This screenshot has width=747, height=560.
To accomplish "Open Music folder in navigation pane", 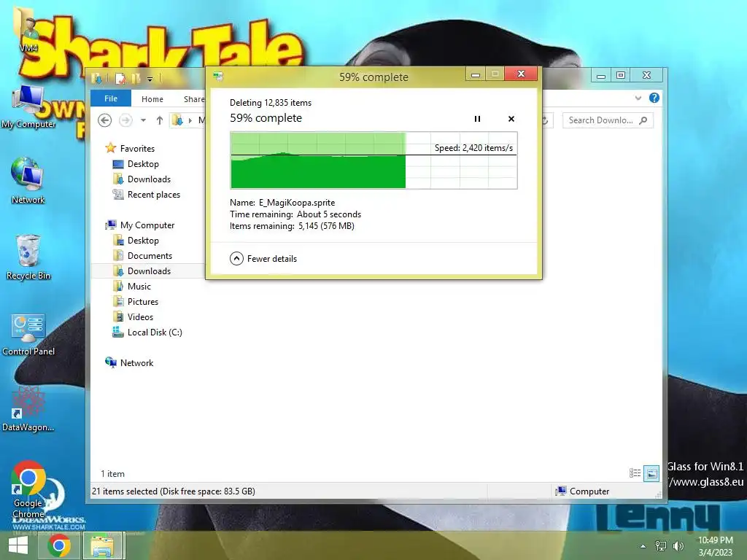I will [x=139, y=286].
